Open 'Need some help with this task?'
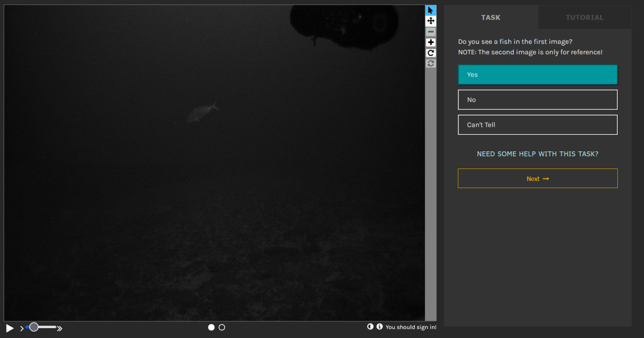The image size is (644, 338). pos(537,154)
